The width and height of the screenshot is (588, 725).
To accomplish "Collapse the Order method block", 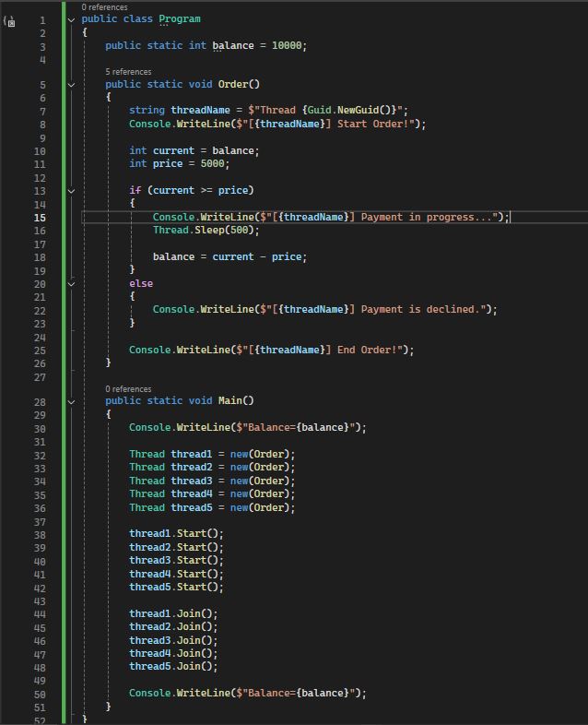I will click(71, 85).
